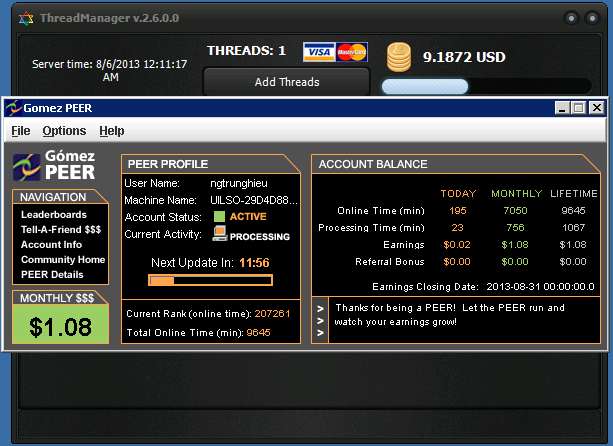The image size is (613, 446).
Task: Click the current rank value 207261
Action: (272, 313)
